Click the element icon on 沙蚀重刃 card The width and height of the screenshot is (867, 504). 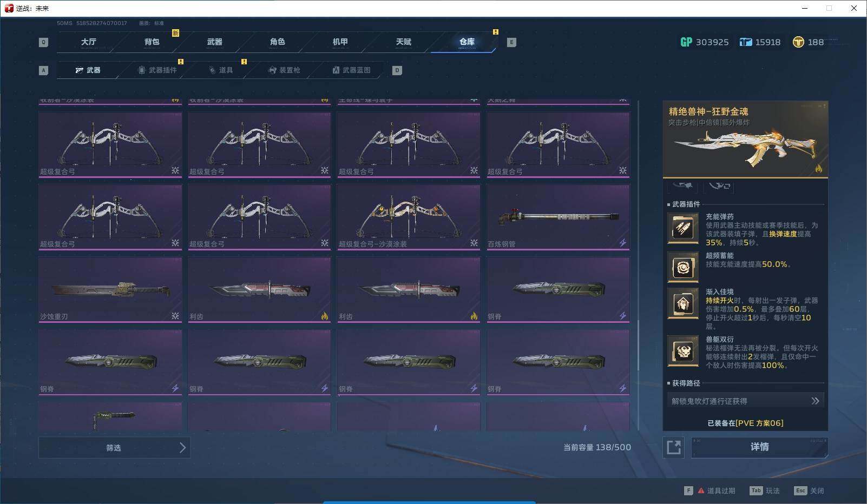[x=175, y=316]
